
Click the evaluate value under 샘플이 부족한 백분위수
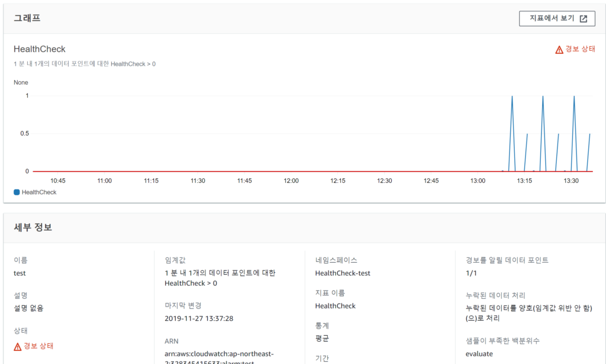click(x=480, y=354)
